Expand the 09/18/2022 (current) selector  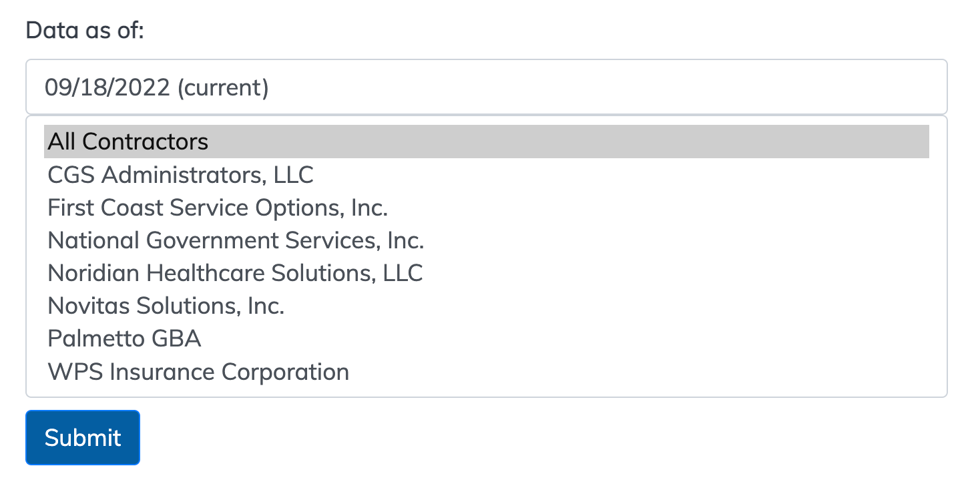[486, 87]
